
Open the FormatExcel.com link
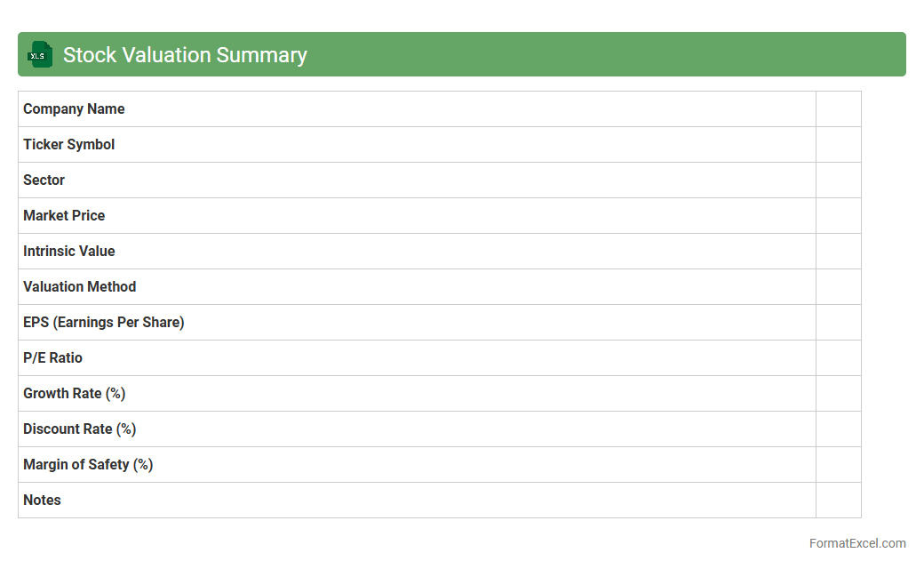tap(857, 543)
